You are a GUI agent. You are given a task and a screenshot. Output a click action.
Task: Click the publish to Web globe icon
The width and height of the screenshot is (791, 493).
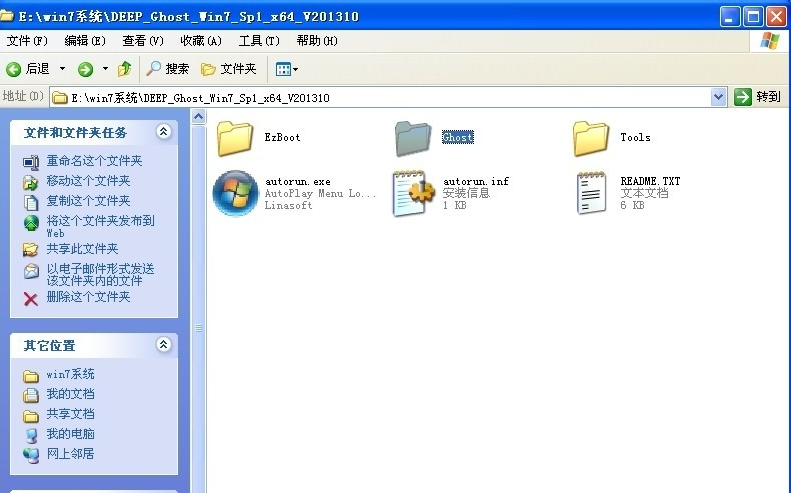pos(31,223)
